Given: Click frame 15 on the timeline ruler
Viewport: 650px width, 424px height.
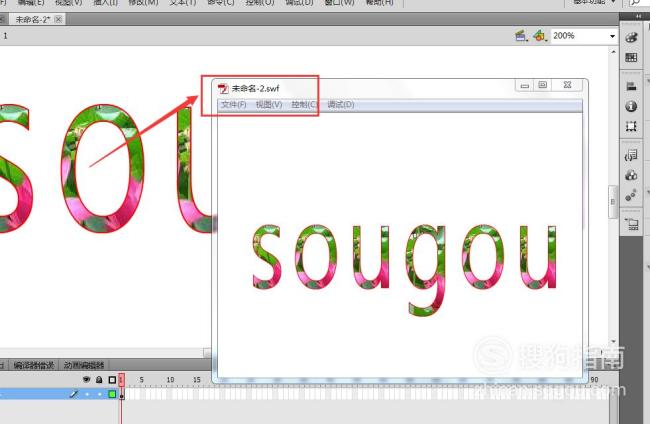Looking at the screenshot, I should [196, 380].
